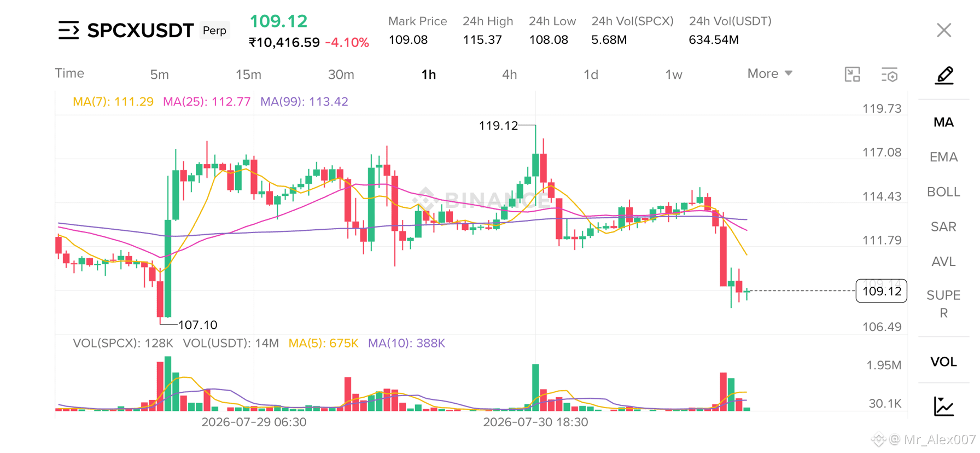Click the 24h Low value 108.08
Image resolution: width=980 pixels, height=453 pixels.
[549, 40]
